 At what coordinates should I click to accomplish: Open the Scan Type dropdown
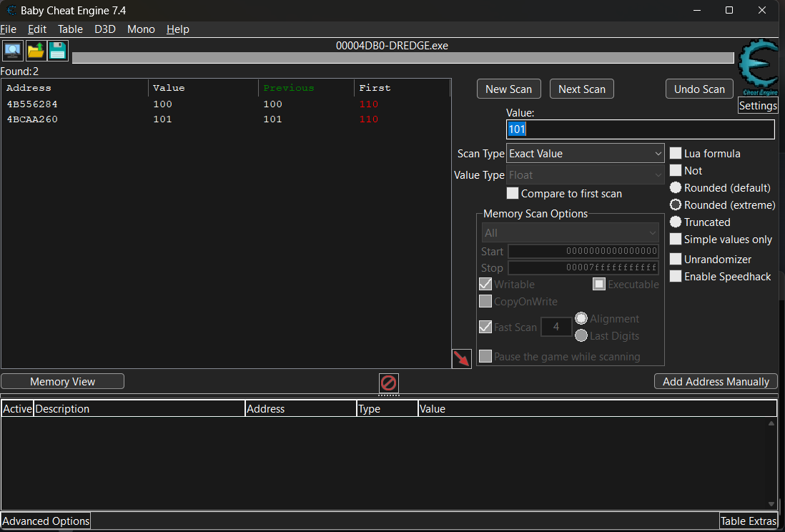586,153
